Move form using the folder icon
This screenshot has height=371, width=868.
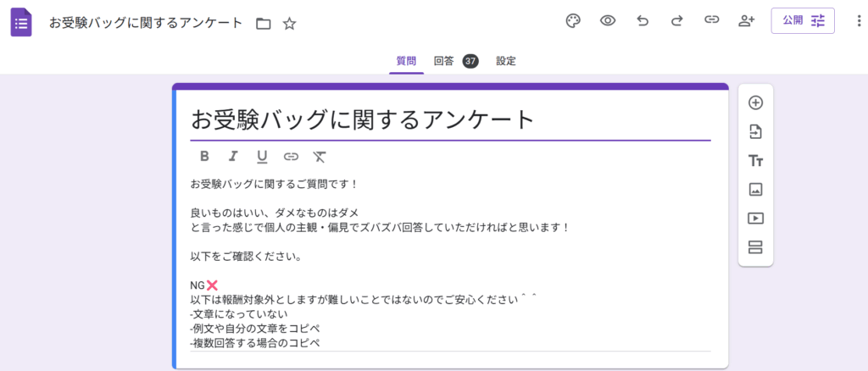coord(264,24)
